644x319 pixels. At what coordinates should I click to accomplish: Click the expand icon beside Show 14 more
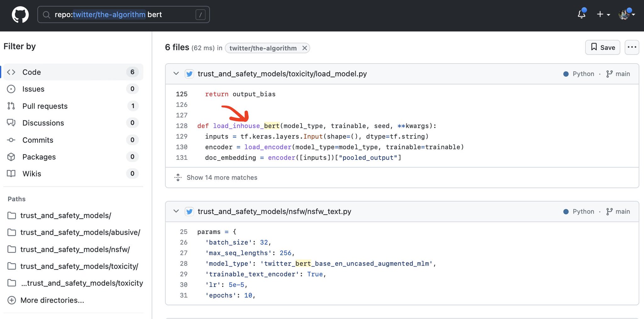click(178, 177)
